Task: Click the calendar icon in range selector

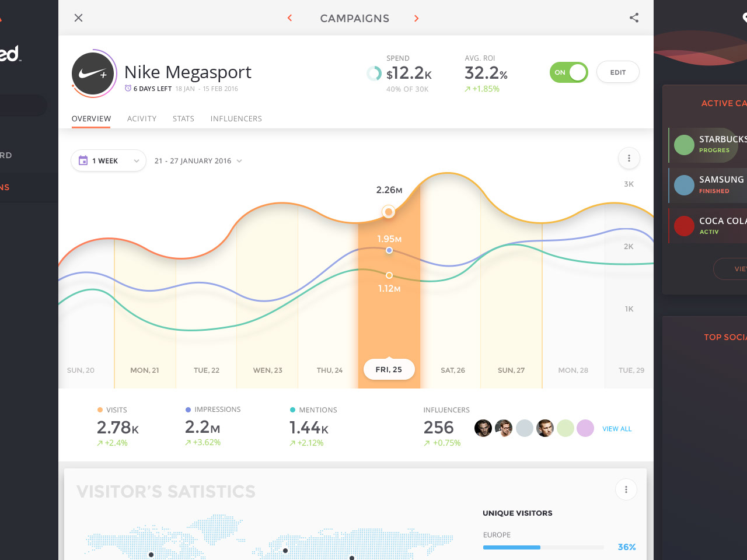Action: point(83,160)
